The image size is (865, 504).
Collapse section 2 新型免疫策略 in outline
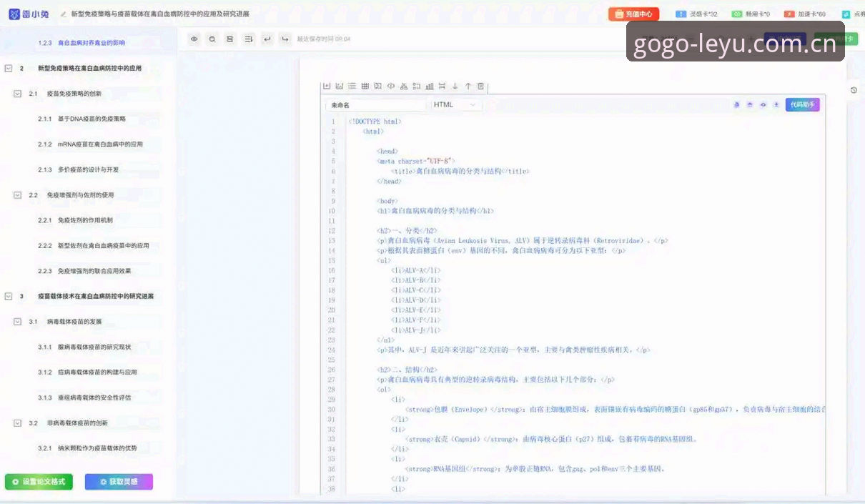(9, 68)
